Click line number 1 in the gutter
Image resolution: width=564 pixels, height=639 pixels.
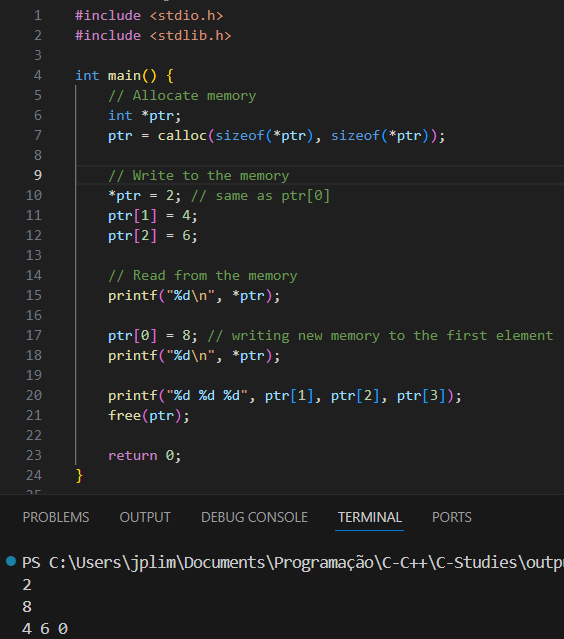37,15
